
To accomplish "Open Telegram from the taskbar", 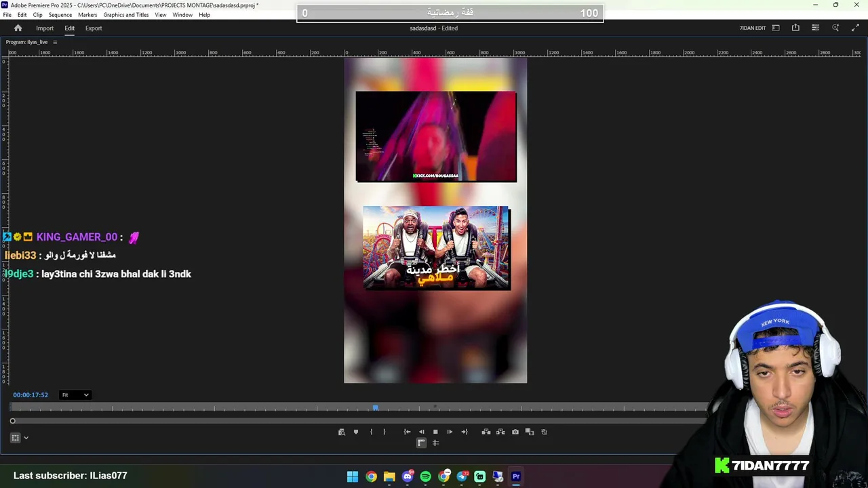I will point(462,476).
